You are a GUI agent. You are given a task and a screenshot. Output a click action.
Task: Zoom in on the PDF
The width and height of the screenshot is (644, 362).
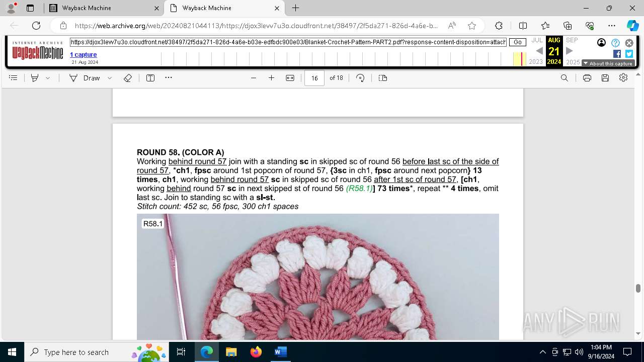(x=272, y=78)
